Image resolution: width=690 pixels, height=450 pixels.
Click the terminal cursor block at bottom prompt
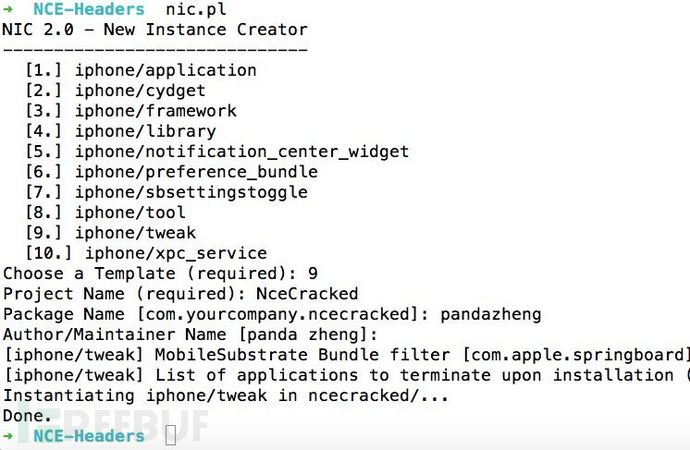click(x=171, y=435)
